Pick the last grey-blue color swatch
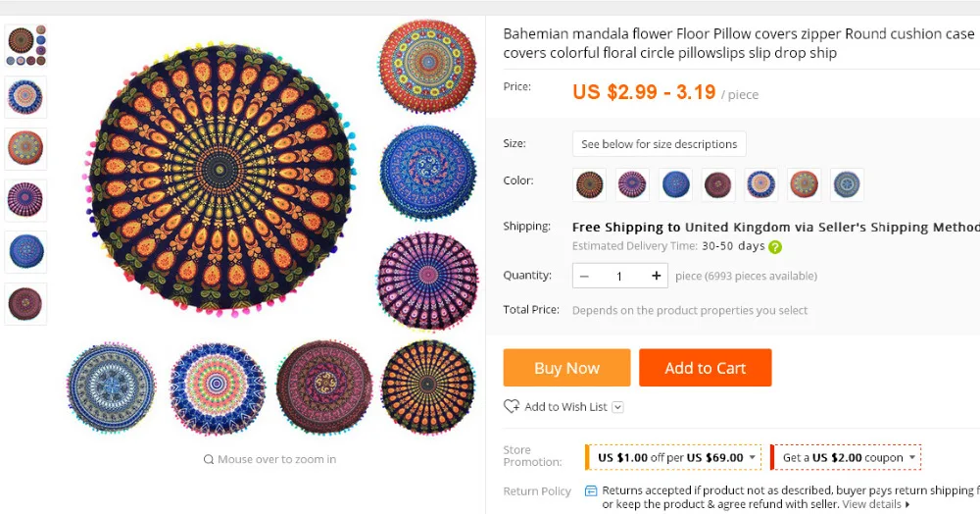 847,184
